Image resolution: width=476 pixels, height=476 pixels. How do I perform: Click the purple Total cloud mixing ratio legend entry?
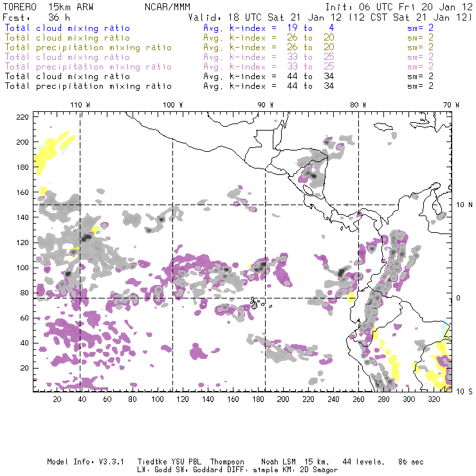[68, 57]
